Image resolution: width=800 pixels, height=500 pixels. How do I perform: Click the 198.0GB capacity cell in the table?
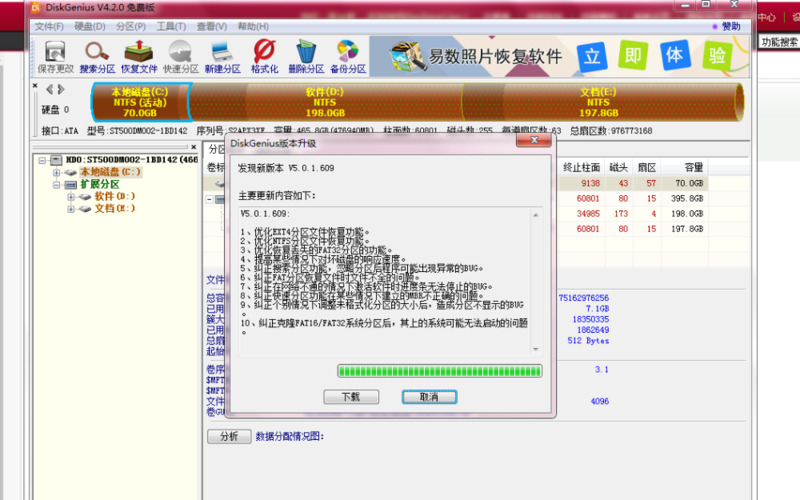687,214
